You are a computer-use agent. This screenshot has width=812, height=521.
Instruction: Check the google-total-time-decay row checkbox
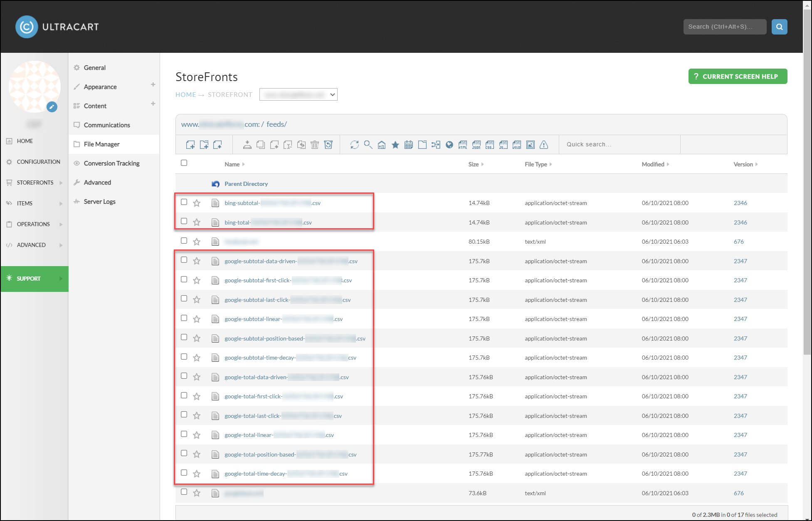point(184,473)
